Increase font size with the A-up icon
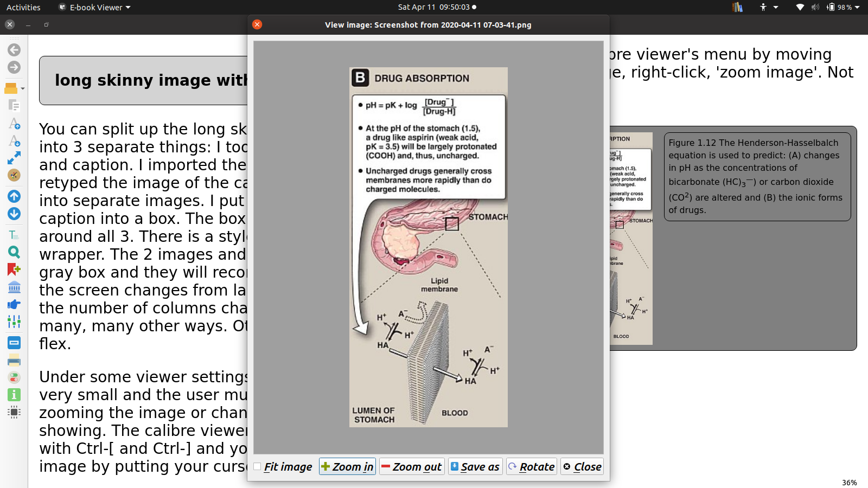This screenshot has width=868, height=488. pos(14,124)
